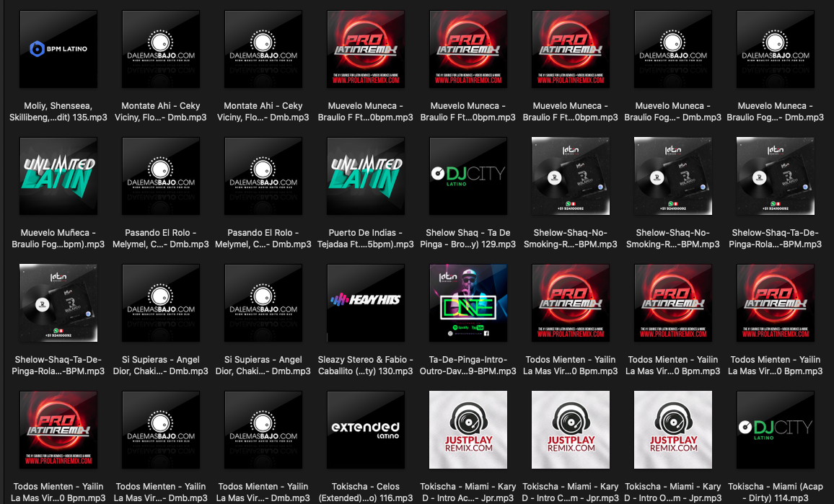Select Just Play Remix icon for Miami Intro Ac
Image resolution: width=834 pixels, height=504 pixels.
point(468,430)
